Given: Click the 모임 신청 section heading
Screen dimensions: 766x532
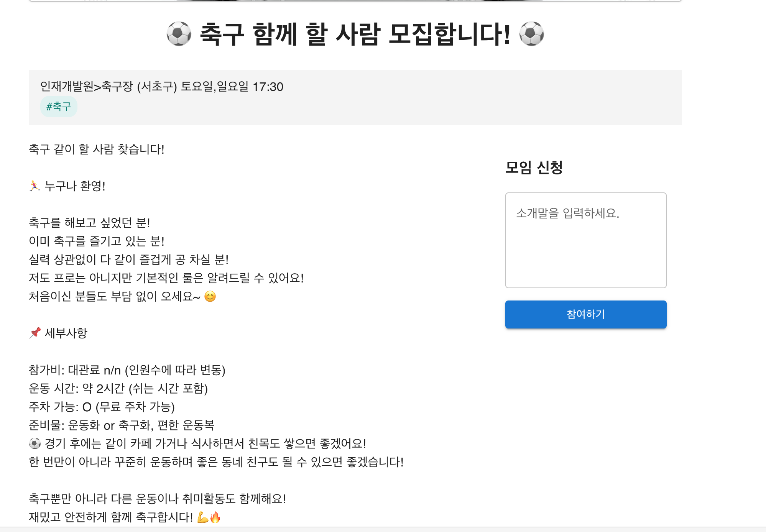Looking at the screenshot, I should 534,167.
